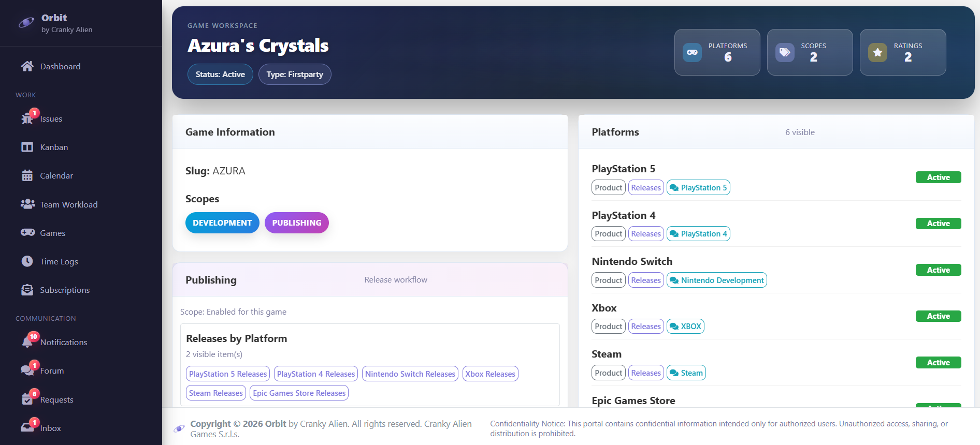Click Releases tag under Steam
This screenshot has width=980, height=445.
click(x=646, y=373)
